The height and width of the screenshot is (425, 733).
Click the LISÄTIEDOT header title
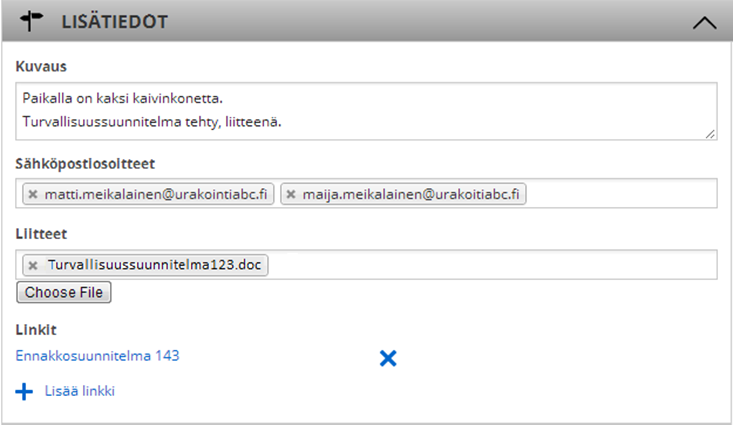115,22
